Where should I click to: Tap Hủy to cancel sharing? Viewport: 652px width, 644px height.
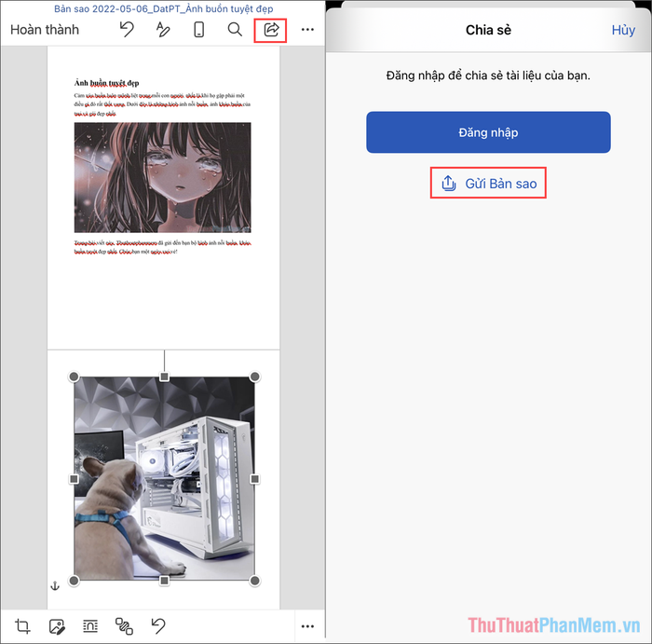click(623, 30)
